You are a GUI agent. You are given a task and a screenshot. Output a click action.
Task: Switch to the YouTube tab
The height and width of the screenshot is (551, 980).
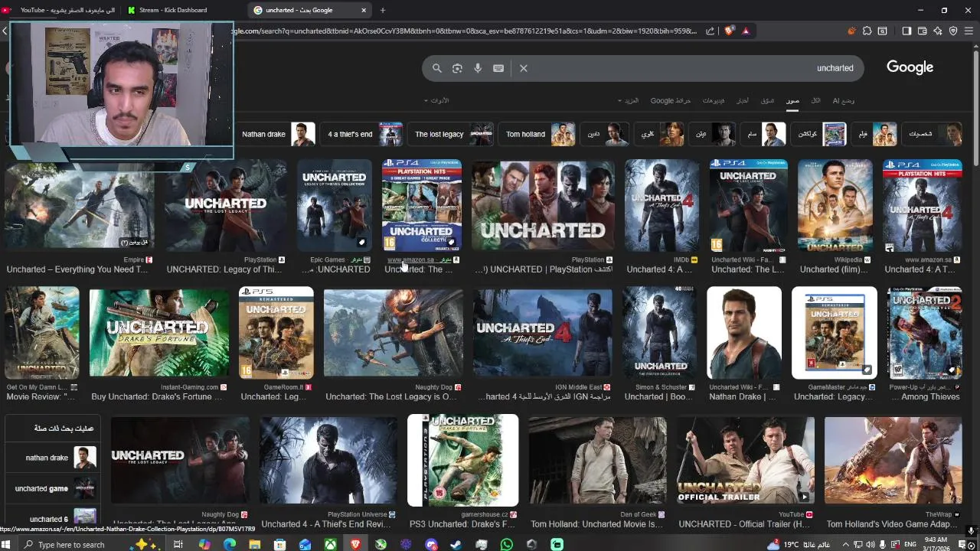[61, 10]
